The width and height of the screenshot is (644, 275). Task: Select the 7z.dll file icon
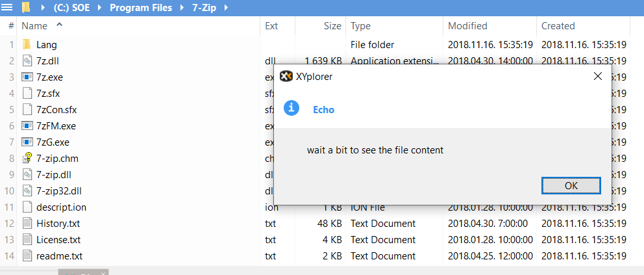(x=27, y=61)
